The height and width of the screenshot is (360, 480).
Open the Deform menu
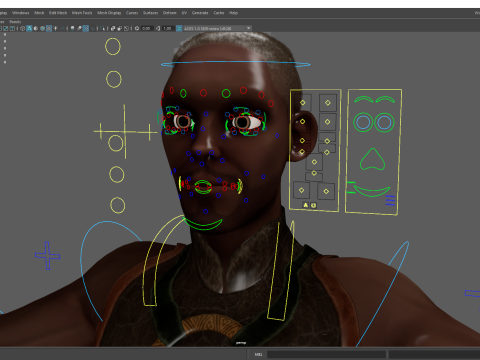tap(170, 13)
